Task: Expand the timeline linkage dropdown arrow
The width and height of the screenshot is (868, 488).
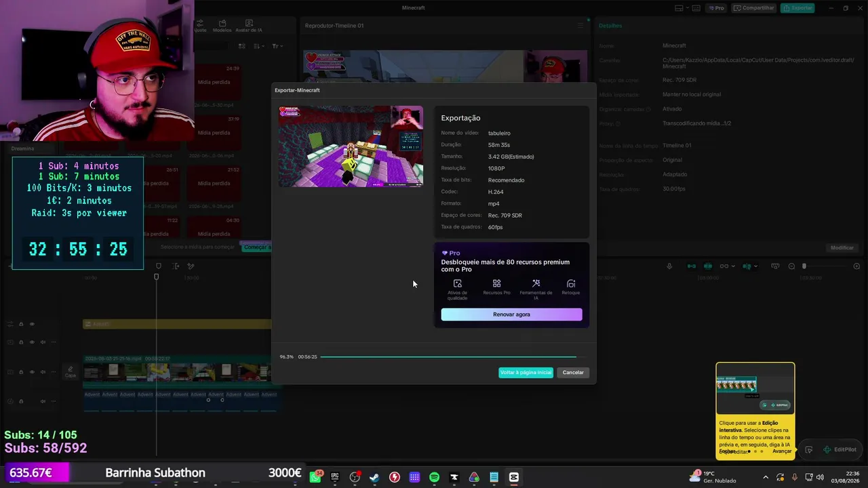Action: (x=733, y=266)
